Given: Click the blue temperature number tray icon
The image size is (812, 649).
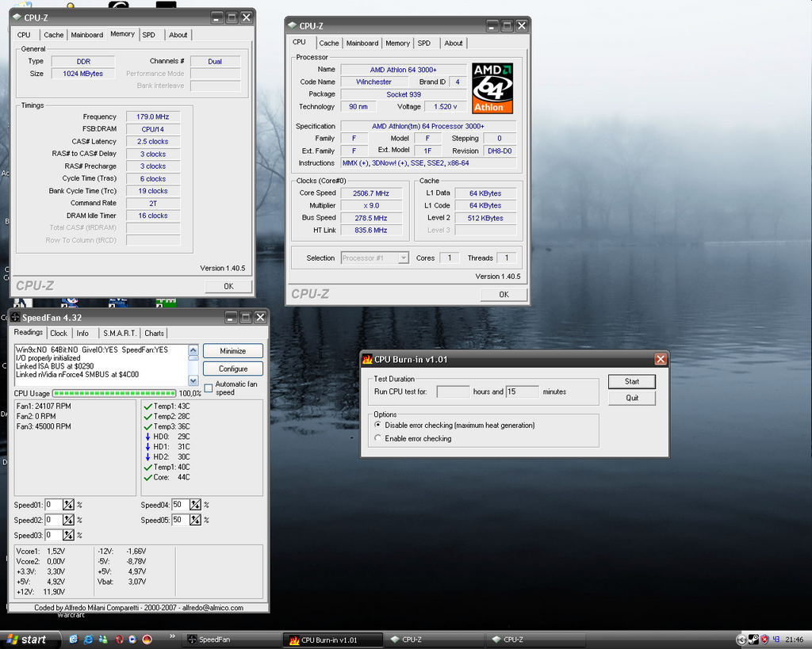Looking at the screenshot, I should (776, 639).
